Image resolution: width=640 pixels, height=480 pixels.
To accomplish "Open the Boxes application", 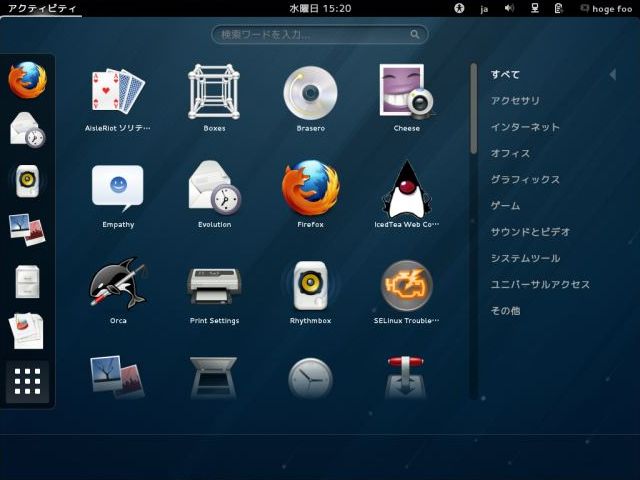I will pyautogui.click(x=214, y=99).
